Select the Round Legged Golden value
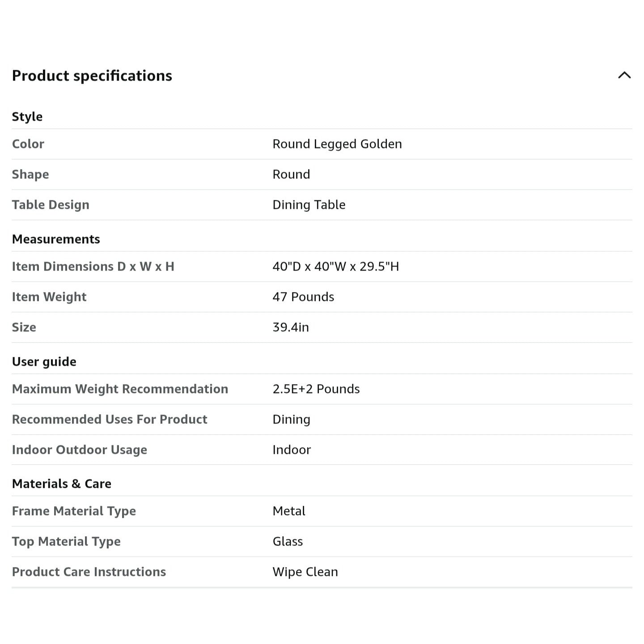Image resolution: width=644 pixels, height=644 pixels. pos(337,144)
